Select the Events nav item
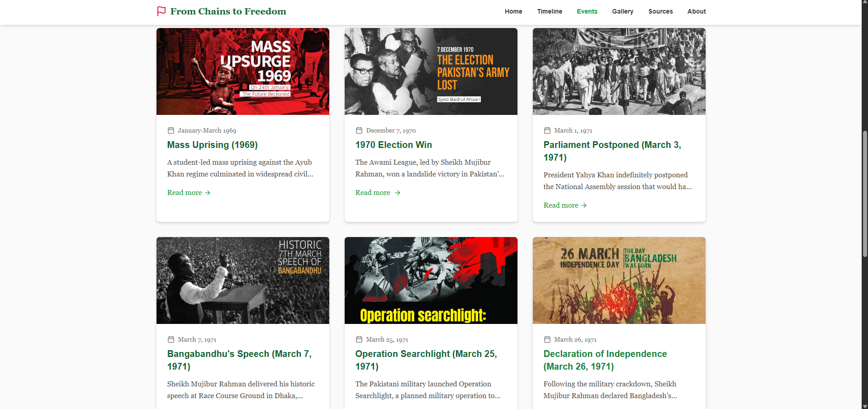The image size is (868, 409). (x=587, y=11)
